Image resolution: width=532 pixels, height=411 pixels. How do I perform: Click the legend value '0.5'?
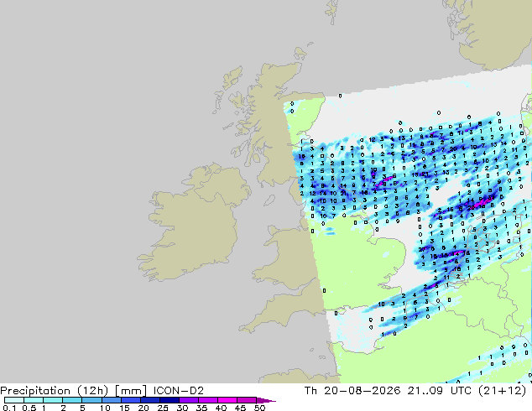[29, 408]
